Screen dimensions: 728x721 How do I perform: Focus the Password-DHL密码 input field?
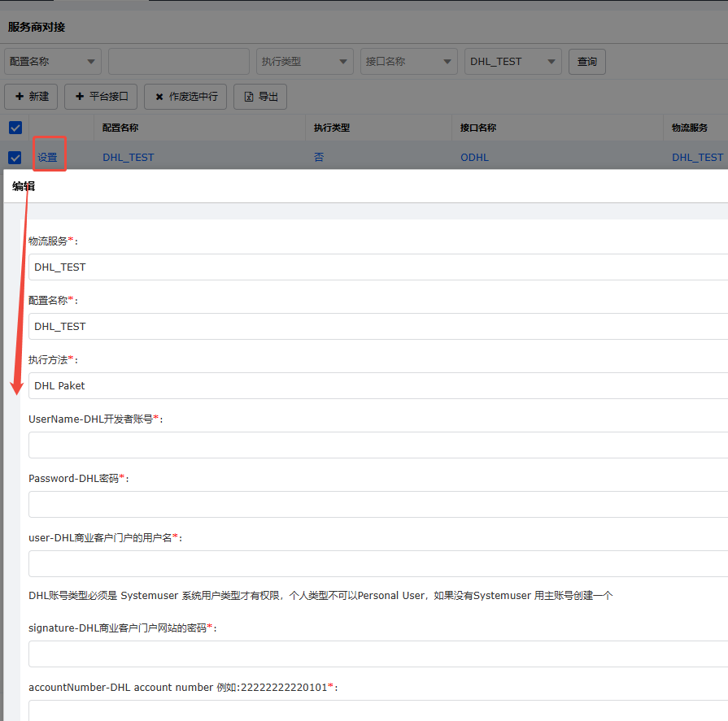(x=378, y=504)
